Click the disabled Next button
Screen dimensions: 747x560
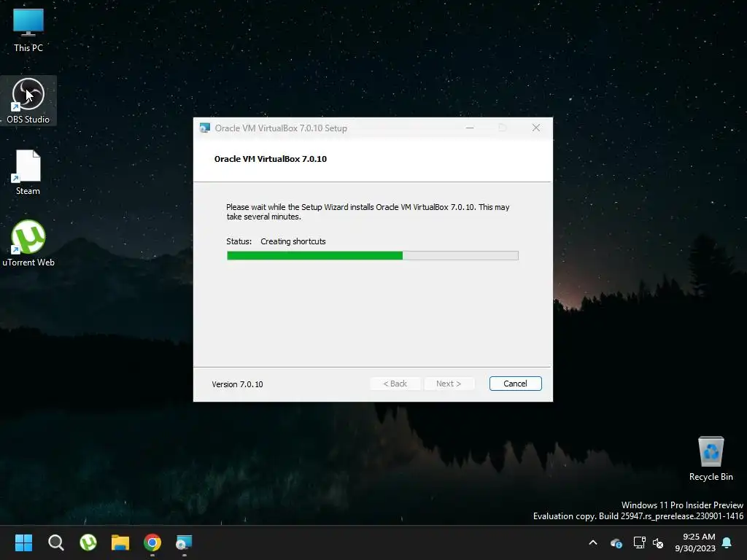pos(449,384)
